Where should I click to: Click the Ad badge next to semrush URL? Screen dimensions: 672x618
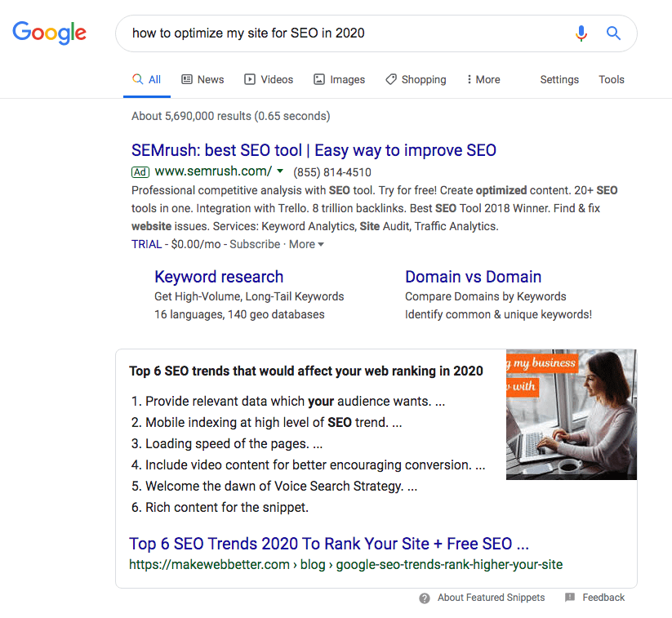(x=140, y=172)
